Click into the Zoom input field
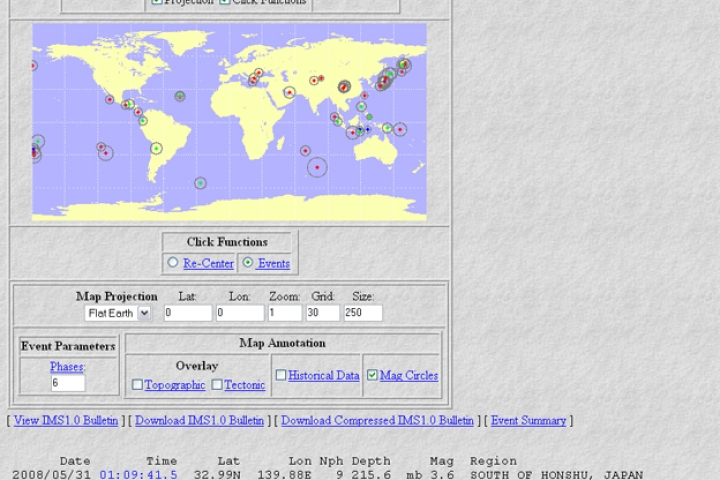720x480 pixels. pyautogui.click(x=285, y=313)
